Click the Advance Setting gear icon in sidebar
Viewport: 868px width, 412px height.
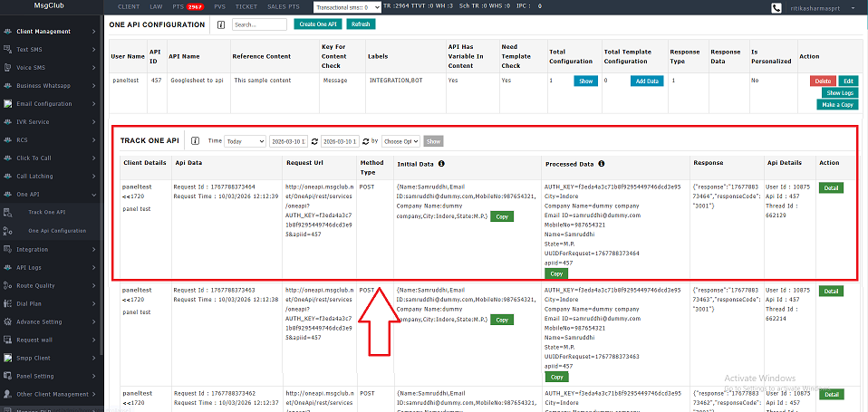(7, 321)
